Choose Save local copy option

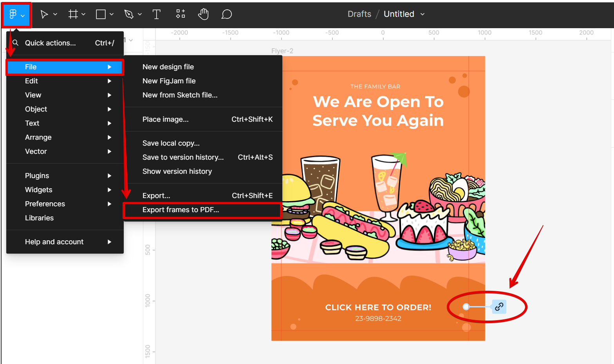click(x=171, y=143)
